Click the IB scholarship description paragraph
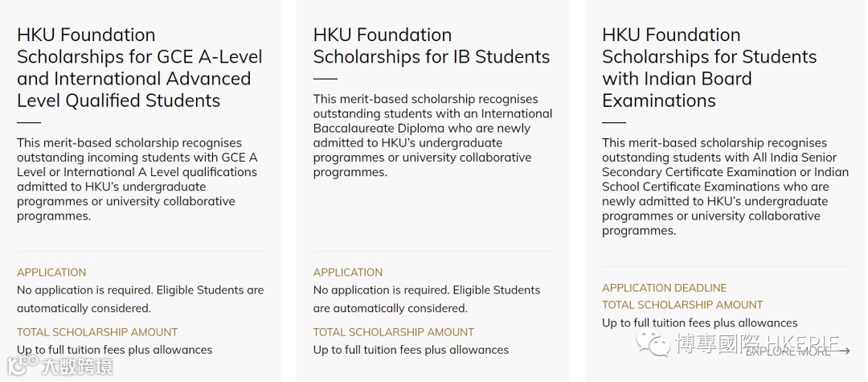Screen dimensions: 868x382 [432, 136]
